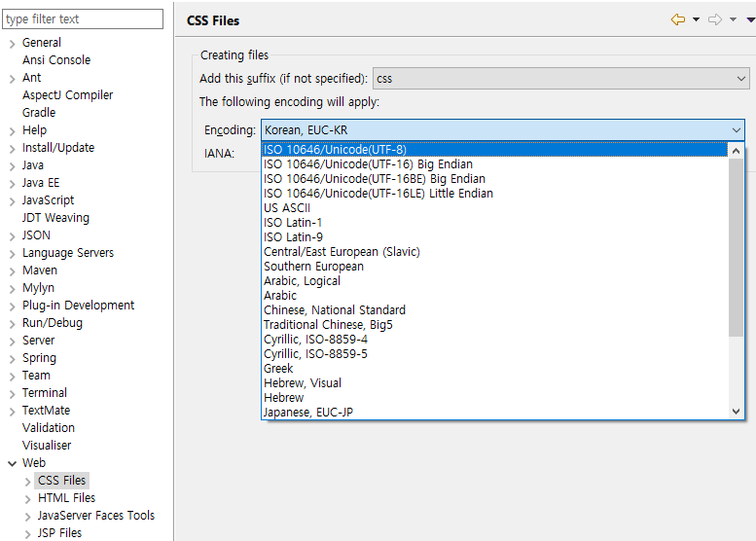Open AspectJ Compiler preferences
Image resolution: width=756 pixels, height=541 pixels.
(67, 95)
